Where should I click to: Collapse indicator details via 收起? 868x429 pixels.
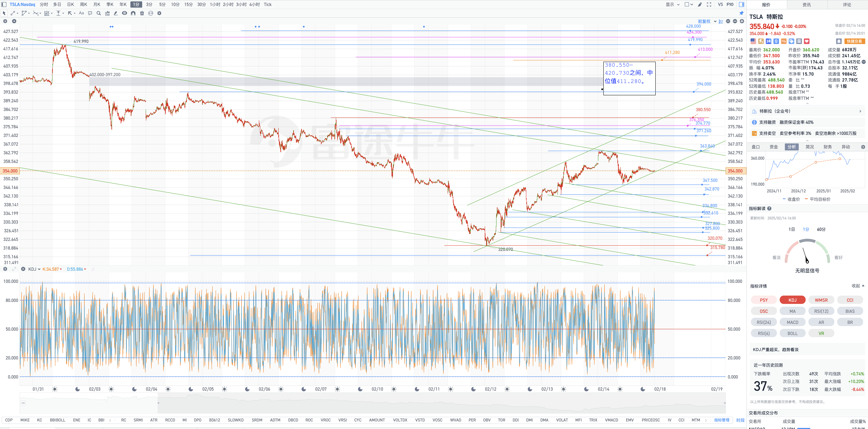tap(858, 286)
